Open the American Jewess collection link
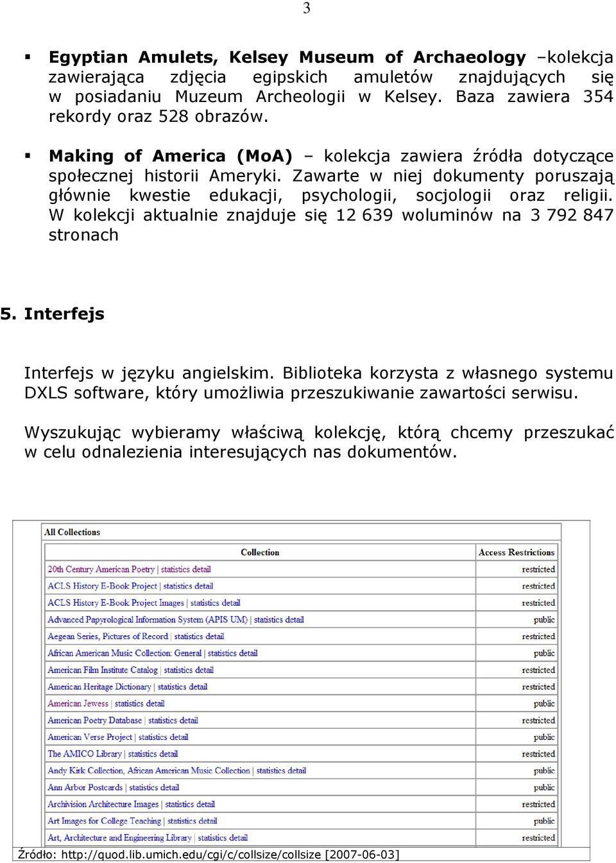 [78, 703]
